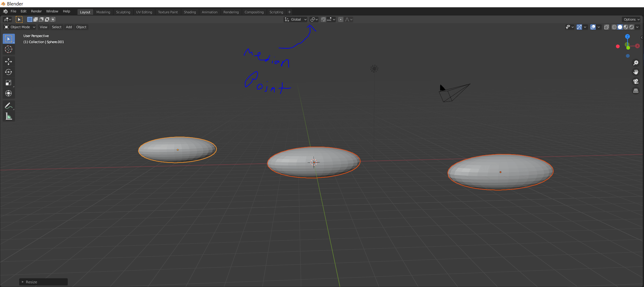644x287 pixels.
Task: Activate the Rotate tool
Action: pos(9,72)
